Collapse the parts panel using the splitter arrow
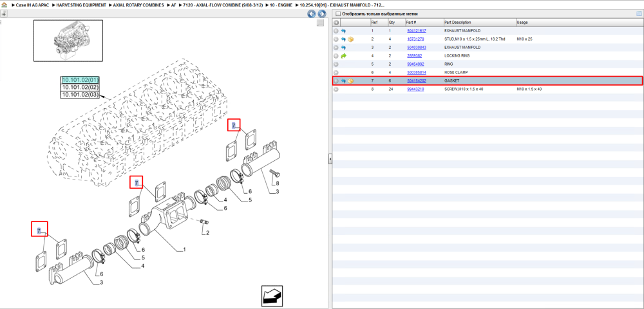This screenshot has width=644, height=309. (x=330, y=160)
